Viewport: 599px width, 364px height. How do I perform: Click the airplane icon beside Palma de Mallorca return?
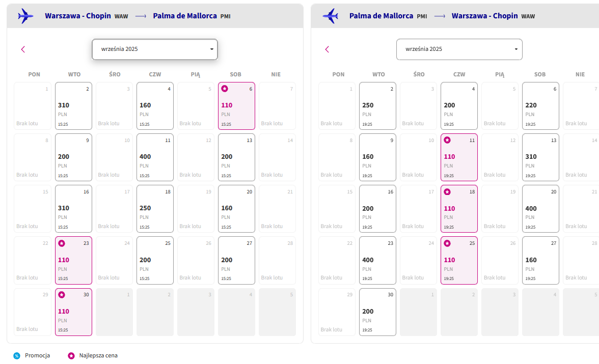331,16
